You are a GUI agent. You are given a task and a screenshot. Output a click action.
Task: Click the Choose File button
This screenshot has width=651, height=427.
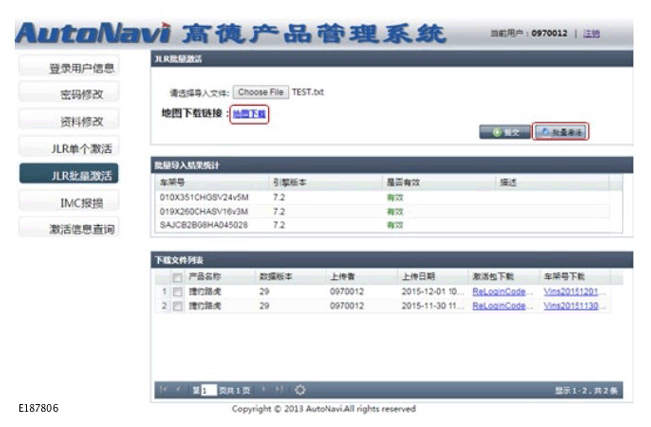click(x=260, y=92)
